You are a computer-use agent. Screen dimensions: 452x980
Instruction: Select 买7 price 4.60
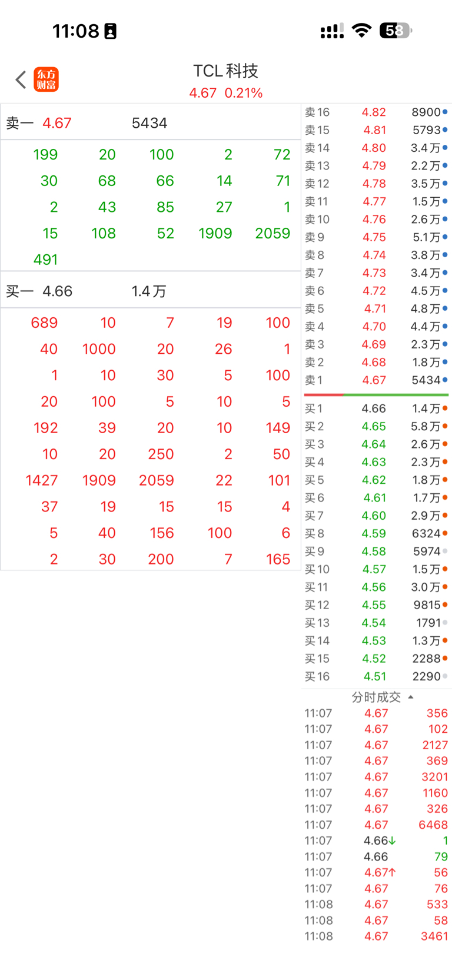point(374,516)
